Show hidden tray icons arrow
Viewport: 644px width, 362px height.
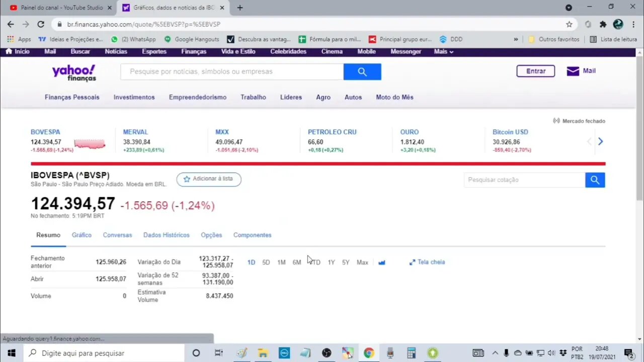495,353
